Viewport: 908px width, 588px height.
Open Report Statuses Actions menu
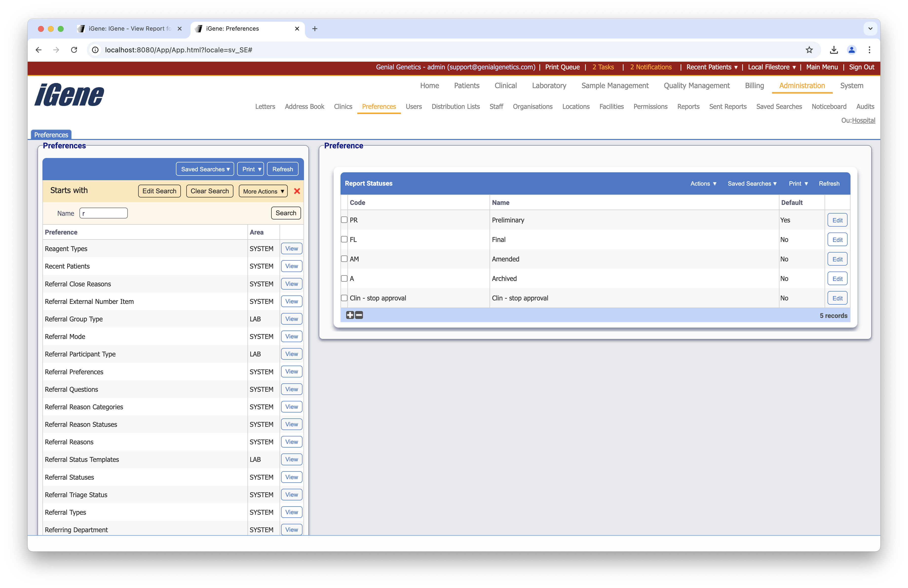[x=703, y=184]
